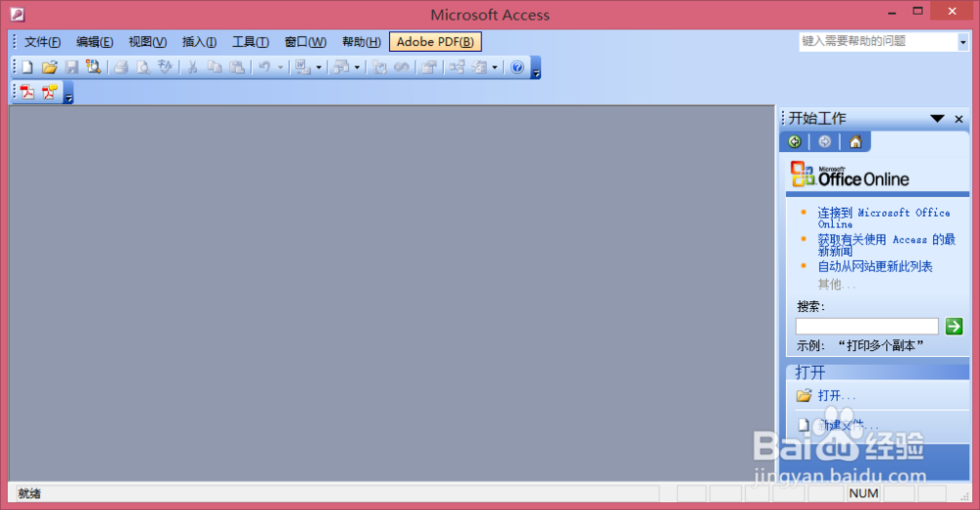980x510 pixels.
Task: Click the blue Help question mark icon
Action: 516,67
